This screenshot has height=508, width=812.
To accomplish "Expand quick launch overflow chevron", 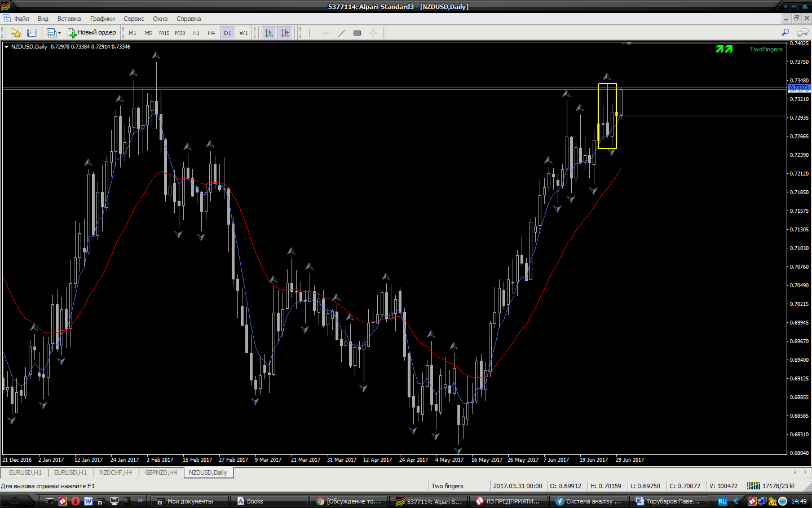I will 140,501.
